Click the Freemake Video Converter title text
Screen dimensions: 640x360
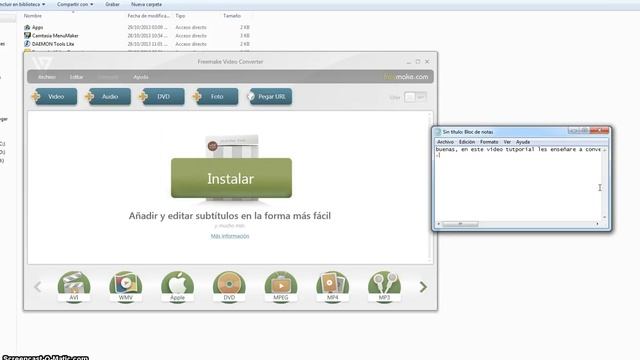(230, 62)
